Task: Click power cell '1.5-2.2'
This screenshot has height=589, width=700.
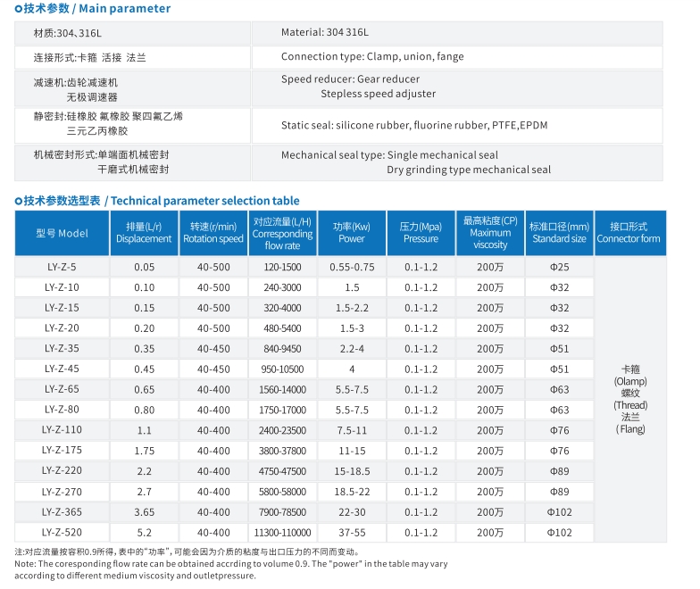Action: point(352,309)
